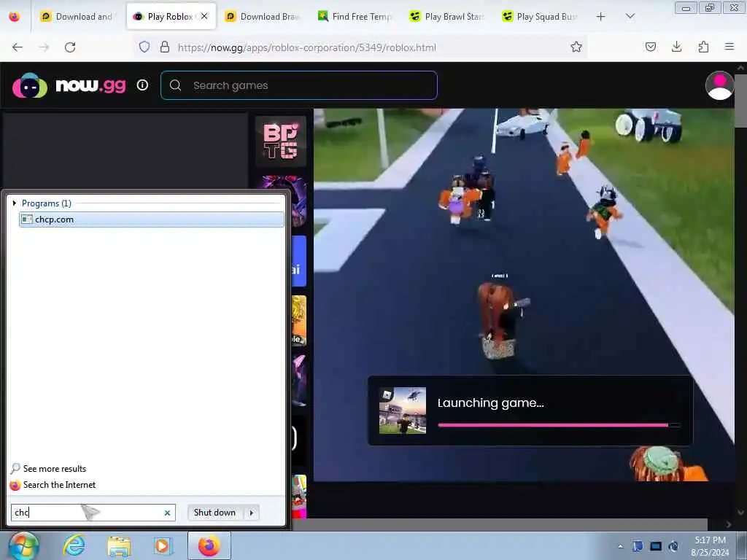Viewport: 747px width, 560px height.
Task: Click the Launching game progress bar
Action: (559, 425)
